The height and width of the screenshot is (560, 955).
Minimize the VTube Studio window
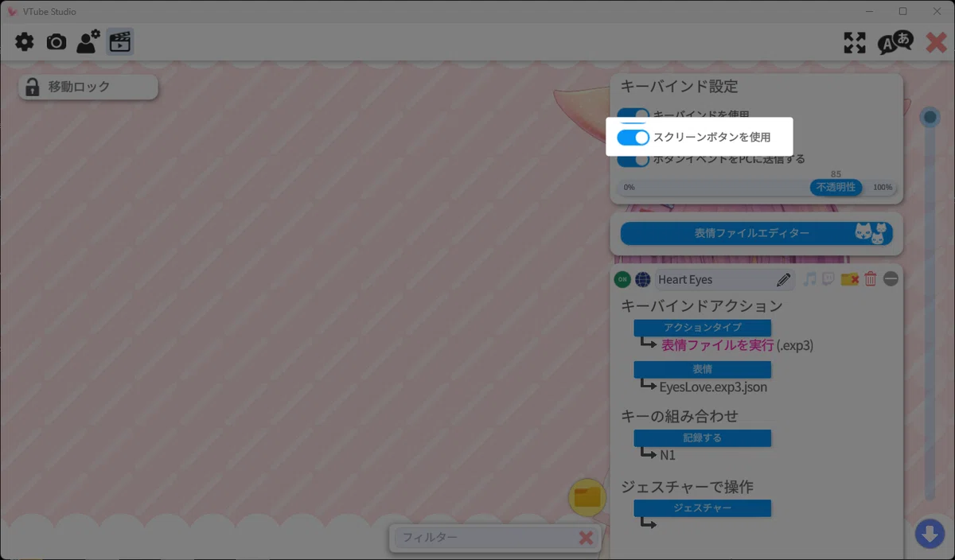(x=869, y=11)
